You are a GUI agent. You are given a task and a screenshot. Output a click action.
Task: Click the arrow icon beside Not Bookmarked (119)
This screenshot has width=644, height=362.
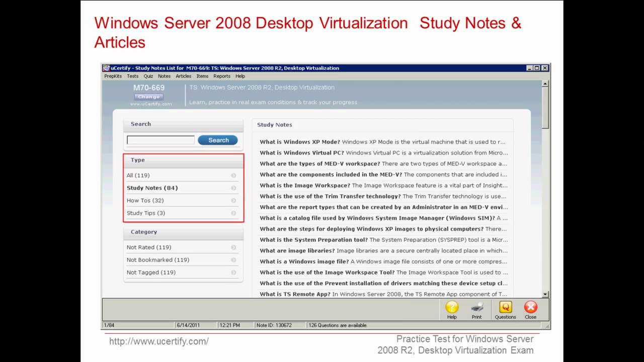233,260
